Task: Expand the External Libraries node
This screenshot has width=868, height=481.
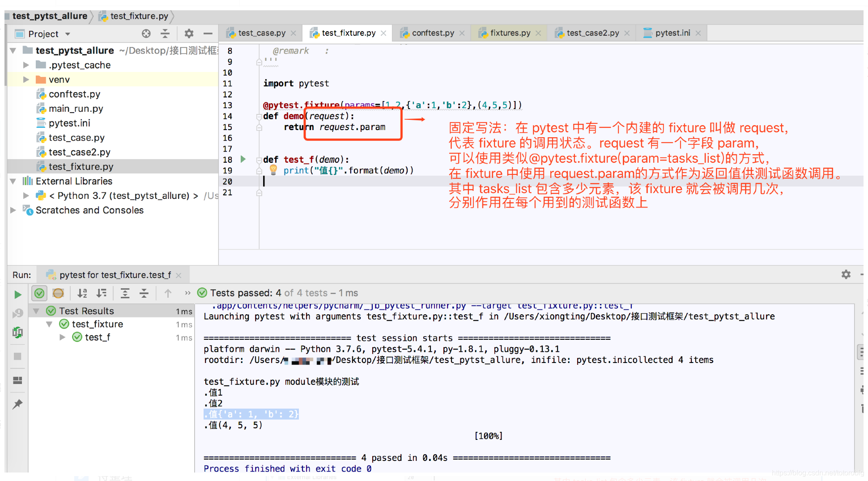Action: pos(13,181)
